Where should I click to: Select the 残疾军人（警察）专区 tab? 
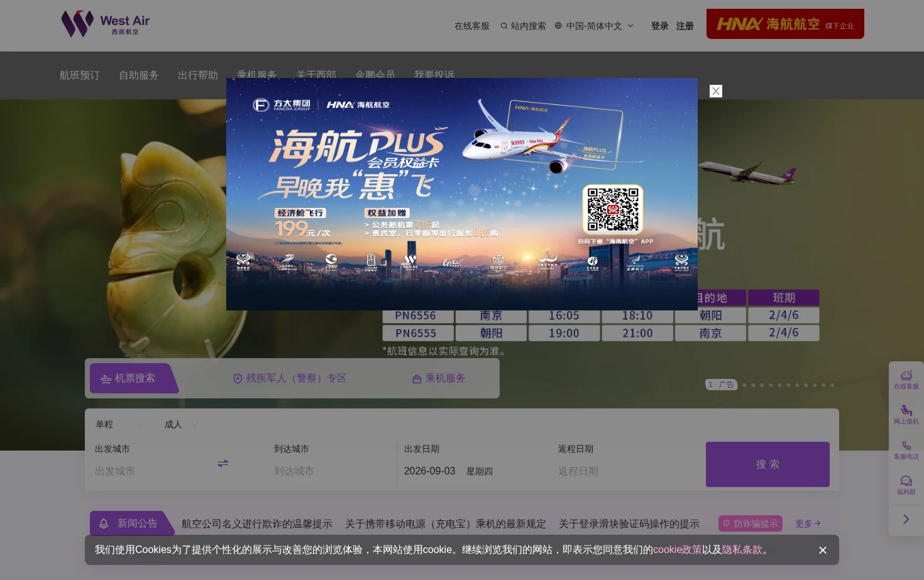(x=290, y=378)
